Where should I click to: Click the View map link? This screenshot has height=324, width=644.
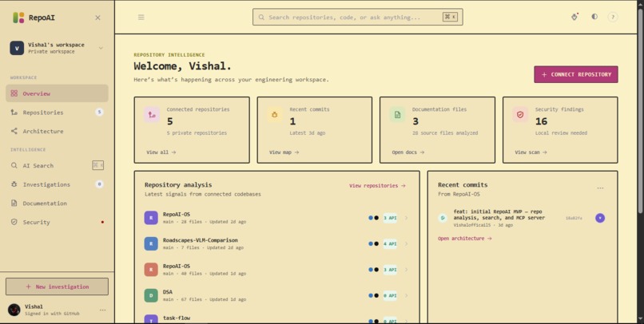(x=284, y=152)
